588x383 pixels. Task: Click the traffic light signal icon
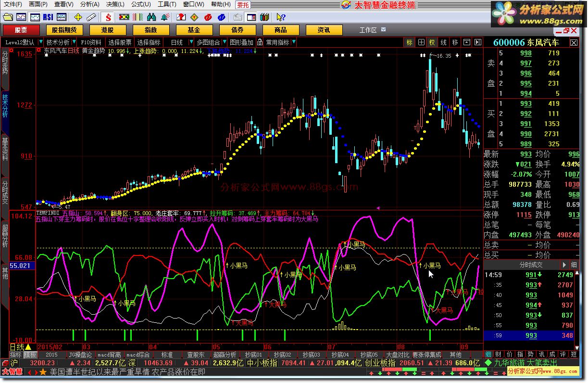[124, 17]
